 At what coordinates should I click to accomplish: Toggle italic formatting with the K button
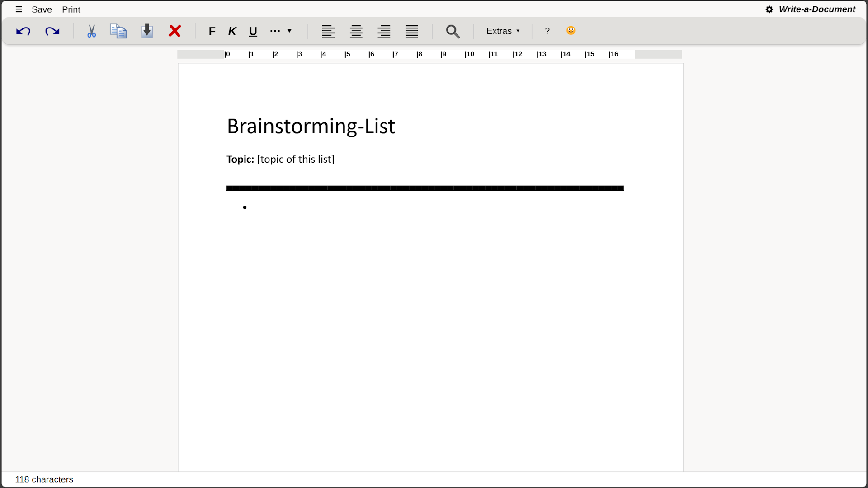pos(232,31)
